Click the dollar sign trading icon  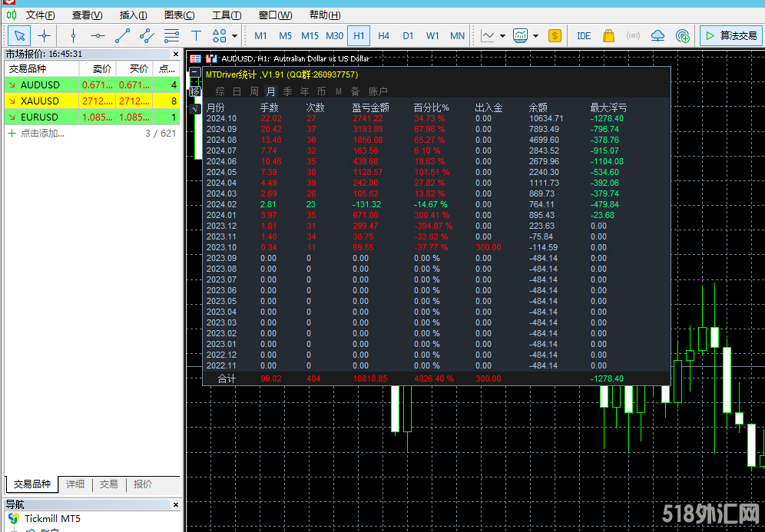[x=555, y=35]
